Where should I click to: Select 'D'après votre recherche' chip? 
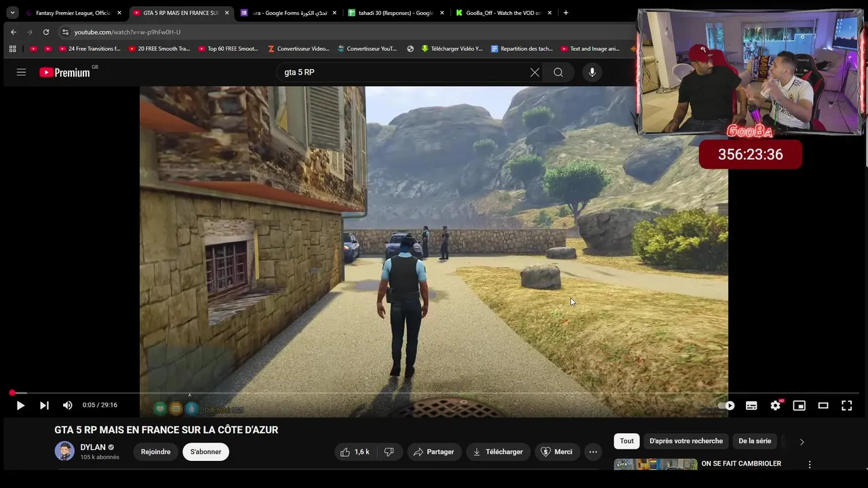tap(686, 441)
